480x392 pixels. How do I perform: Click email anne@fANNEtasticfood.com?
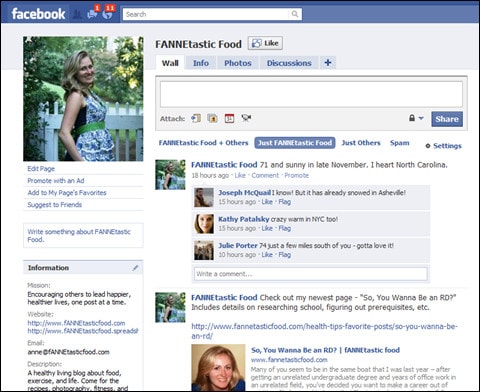point(68,352)
